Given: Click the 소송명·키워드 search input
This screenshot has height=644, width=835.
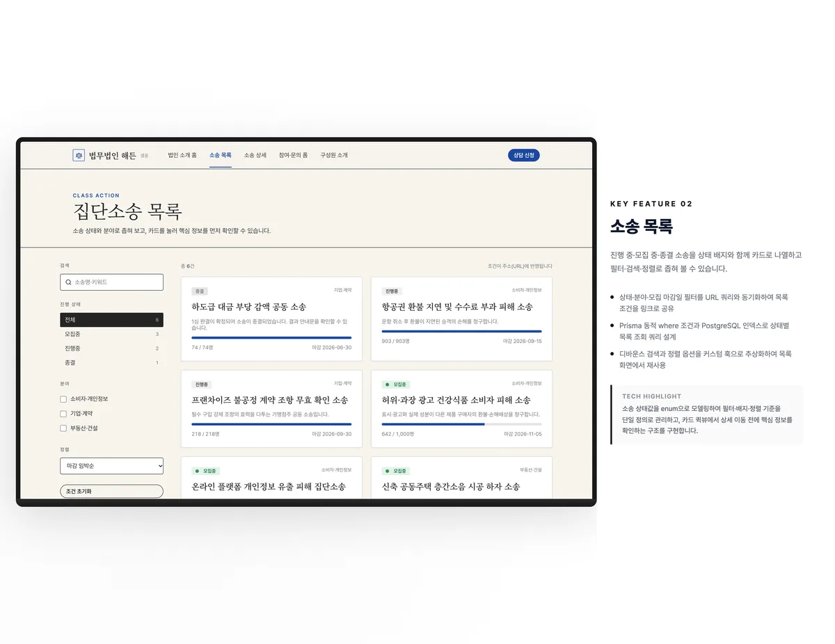Looking at the screenshot, I should [x=112, y=282].
